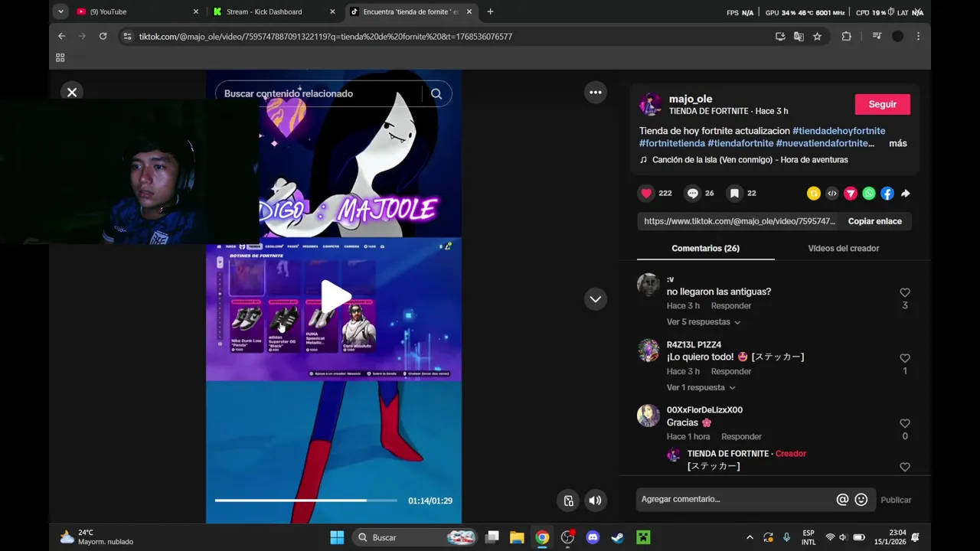980x551 pixels.
Task: Seek on the video progress bar
Action: [305, 500]
